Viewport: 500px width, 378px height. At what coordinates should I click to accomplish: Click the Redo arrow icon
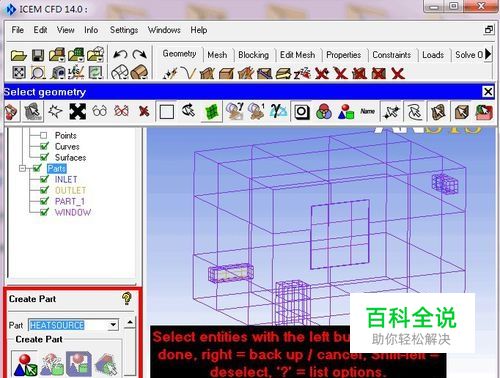click(x=139, y=54)
